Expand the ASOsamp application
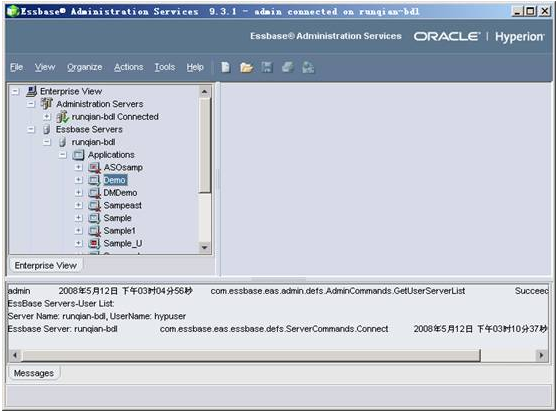The image size is (557, 414). click(x=79, y=167)
